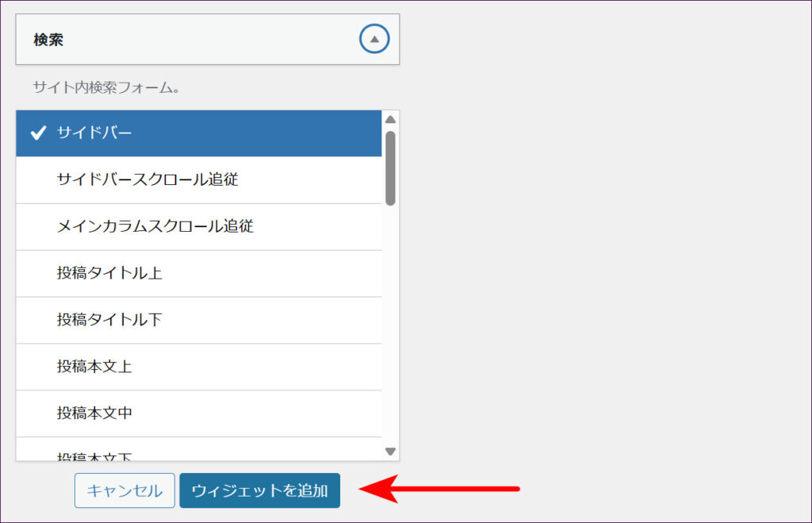The height and width of the screenshot is (523, 812).
Task: Click the サイト内検索フォーム description text
Action: (x=106, y=87)
